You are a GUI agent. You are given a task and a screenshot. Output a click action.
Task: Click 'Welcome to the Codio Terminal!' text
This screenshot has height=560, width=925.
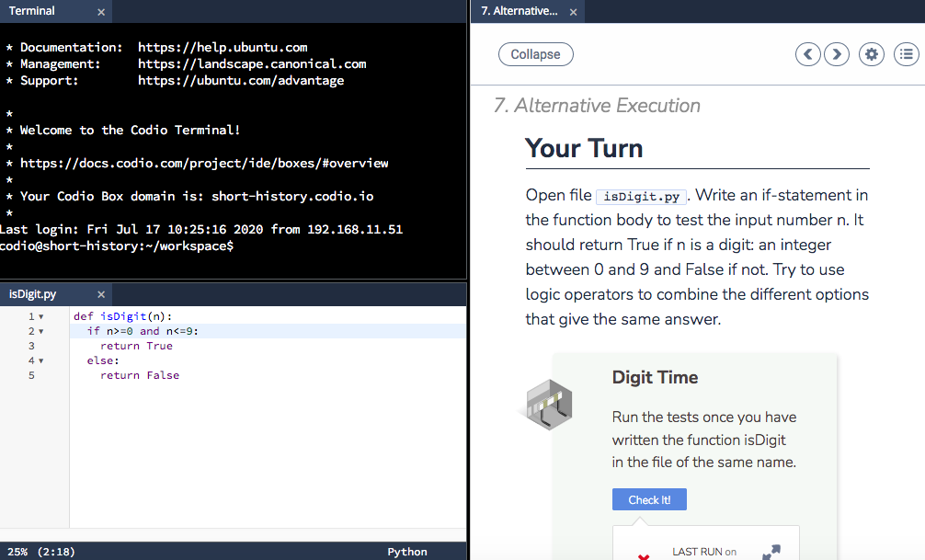[131, 130]
